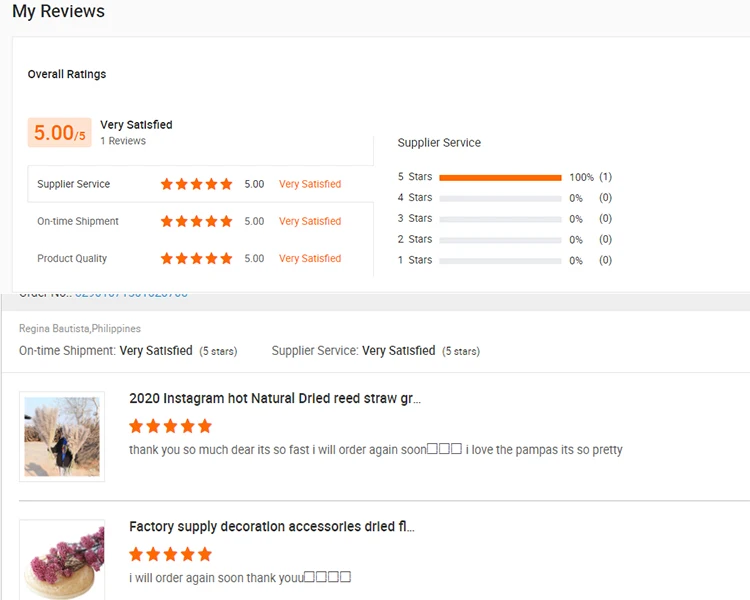Click the Supplier Service star rating icons
The image size is (750, 600).
(x=197, y=184)
